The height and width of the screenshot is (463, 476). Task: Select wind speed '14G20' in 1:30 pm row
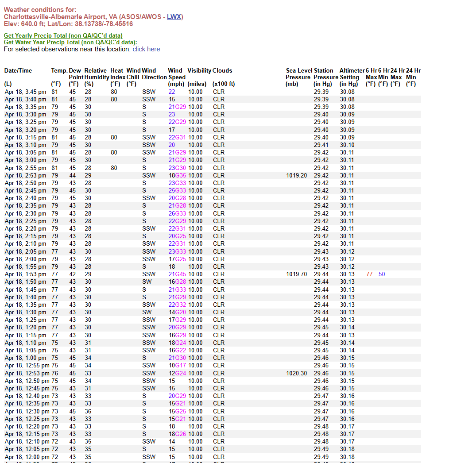[x=177, y=313]
